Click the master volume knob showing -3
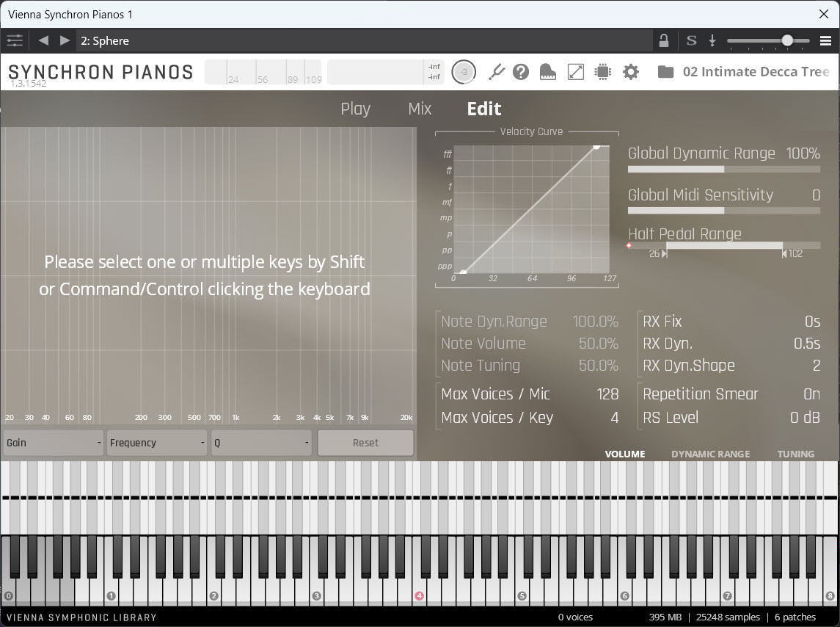The image size is (840, 627). 464,72
